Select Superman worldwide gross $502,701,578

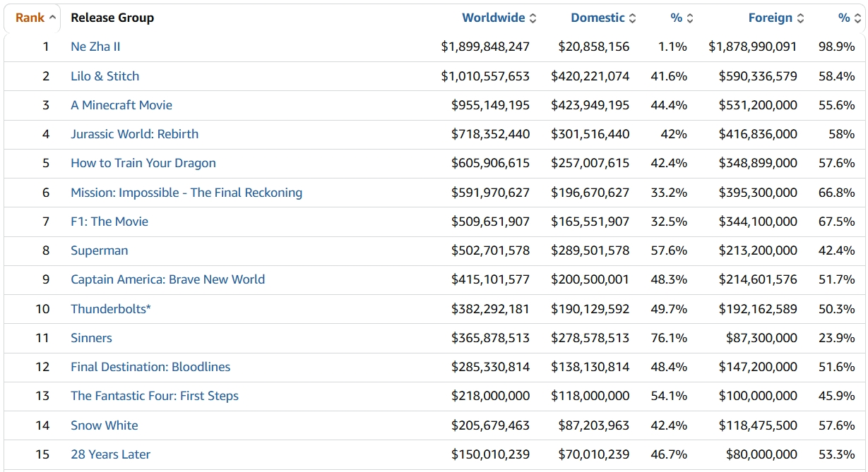(491, 250)
